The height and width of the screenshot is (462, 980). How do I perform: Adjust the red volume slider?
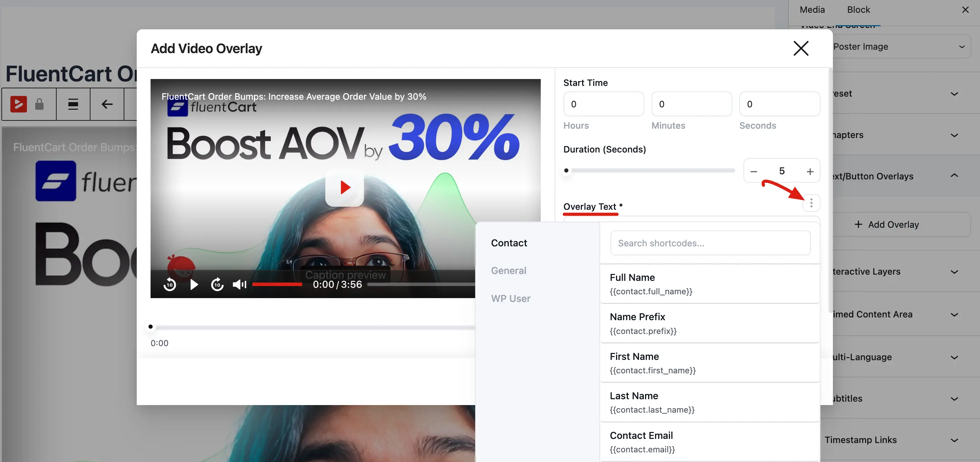(277, 284)
